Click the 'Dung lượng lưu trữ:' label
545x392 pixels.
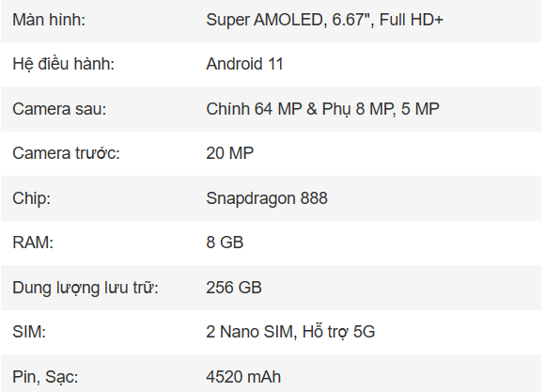(x=86, y=288)
